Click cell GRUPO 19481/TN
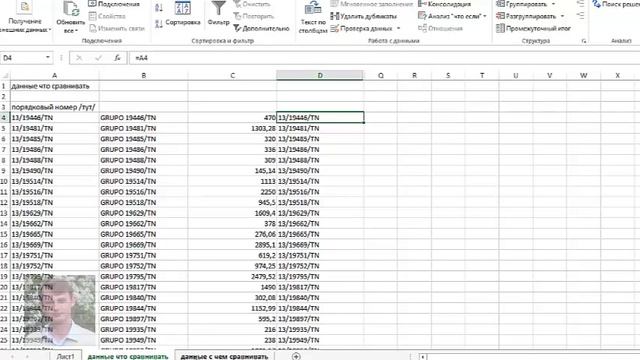 point(143,128)
